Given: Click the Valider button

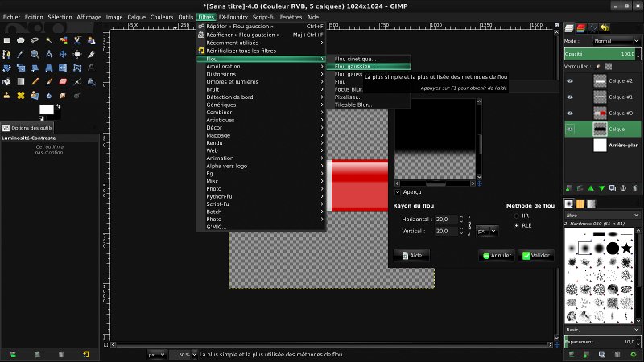Looking at the screenshot, I should click(x=536, y=256).
